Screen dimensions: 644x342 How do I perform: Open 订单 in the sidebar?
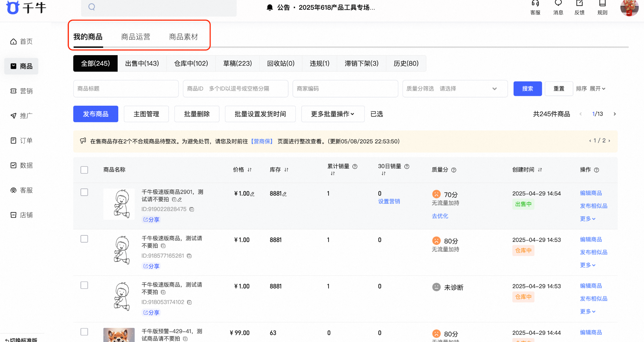21,140
